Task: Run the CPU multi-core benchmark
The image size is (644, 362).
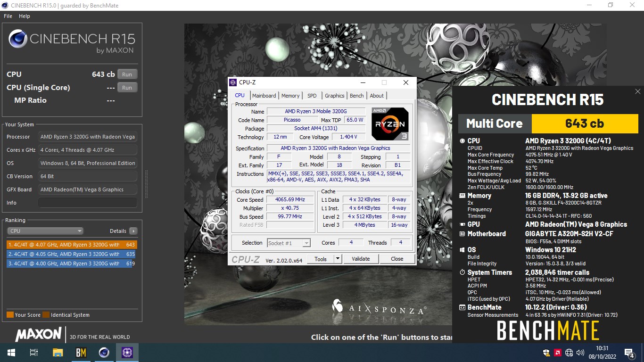Action: click(127, 74)
